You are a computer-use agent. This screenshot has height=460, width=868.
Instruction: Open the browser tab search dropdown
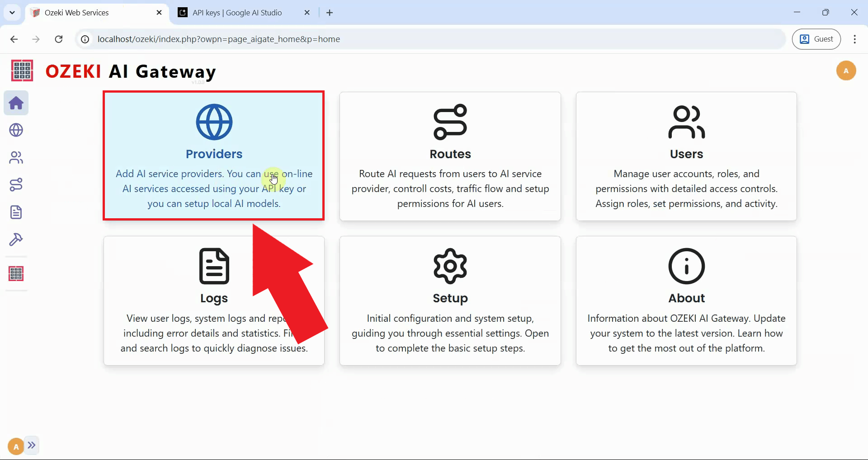click(x=12, y=12)
